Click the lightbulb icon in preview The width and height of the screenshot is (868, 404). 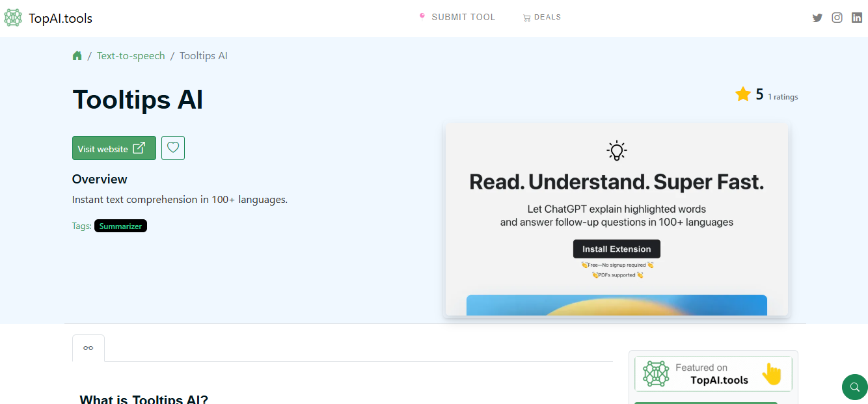click(616, 151)
